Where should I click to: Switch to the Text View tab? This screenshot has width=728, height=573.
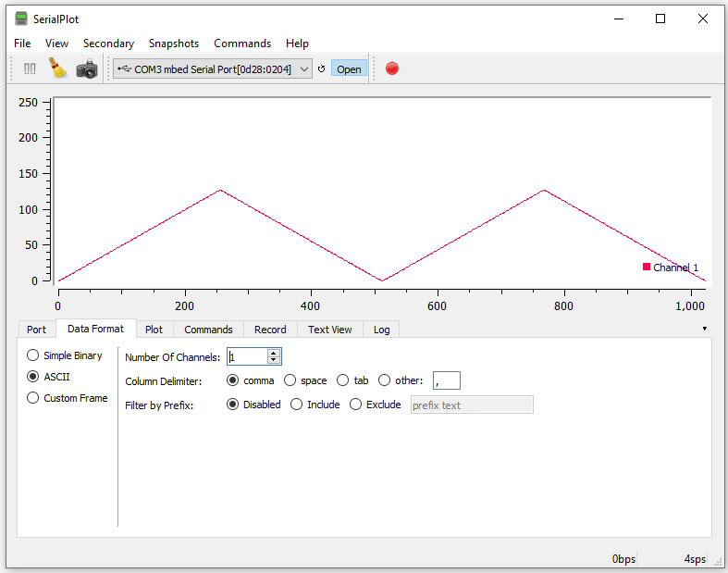tap(329, 330)
